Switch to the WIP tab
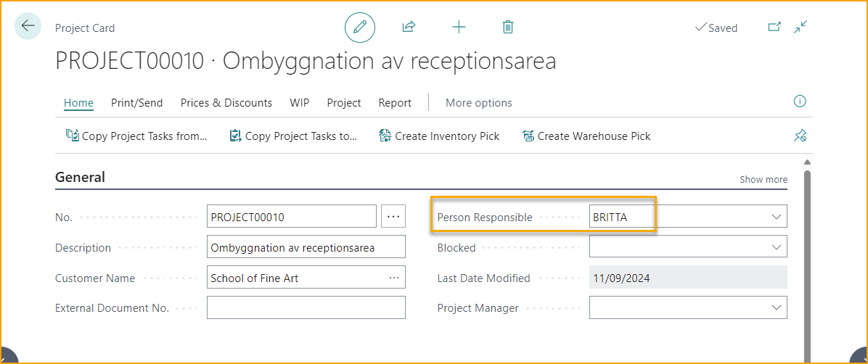This screenshot has width=868, height=364. [x=299, y=103]
